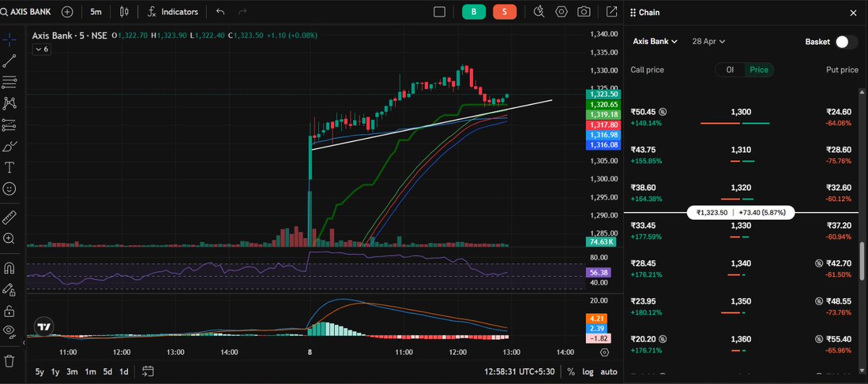Toggle the Basket switch
The image size is (868, 384).
click(x=846, y=42)
